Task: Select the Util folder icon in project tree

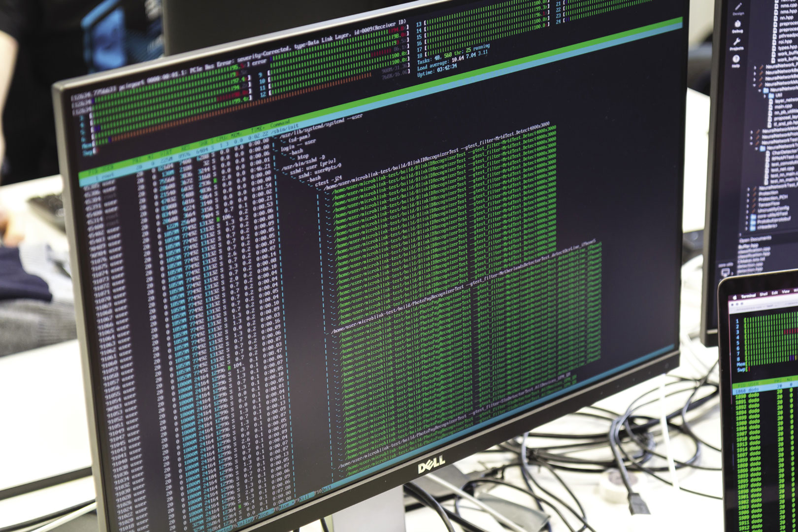Action: pyautogui.click(x=771, y=95)
